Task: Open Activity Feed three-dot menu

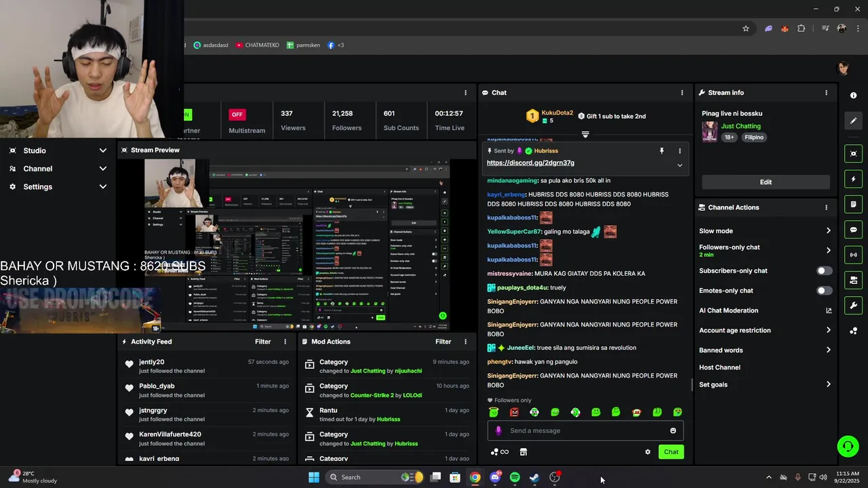Action: (x=285, y=342)
